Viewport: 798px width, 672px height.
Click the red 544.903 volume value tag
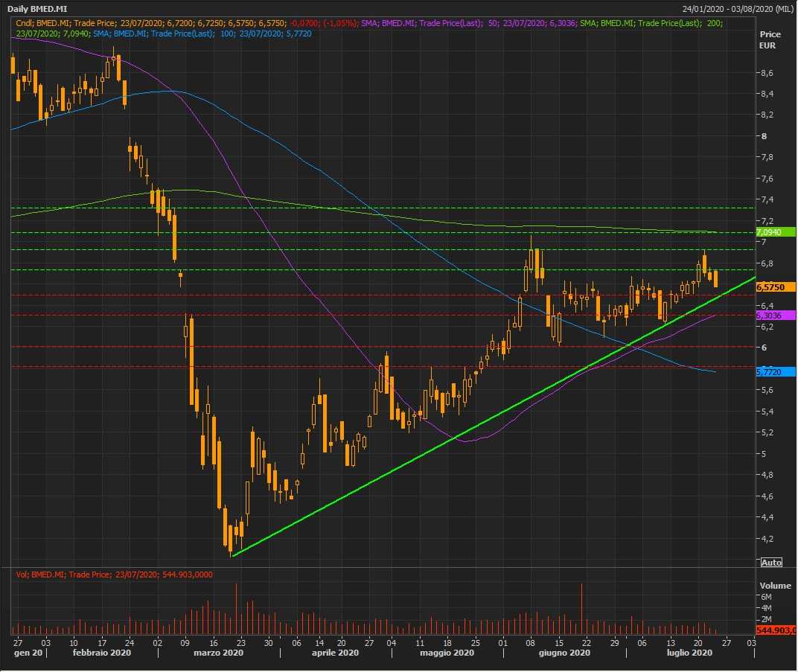(776, 630)
